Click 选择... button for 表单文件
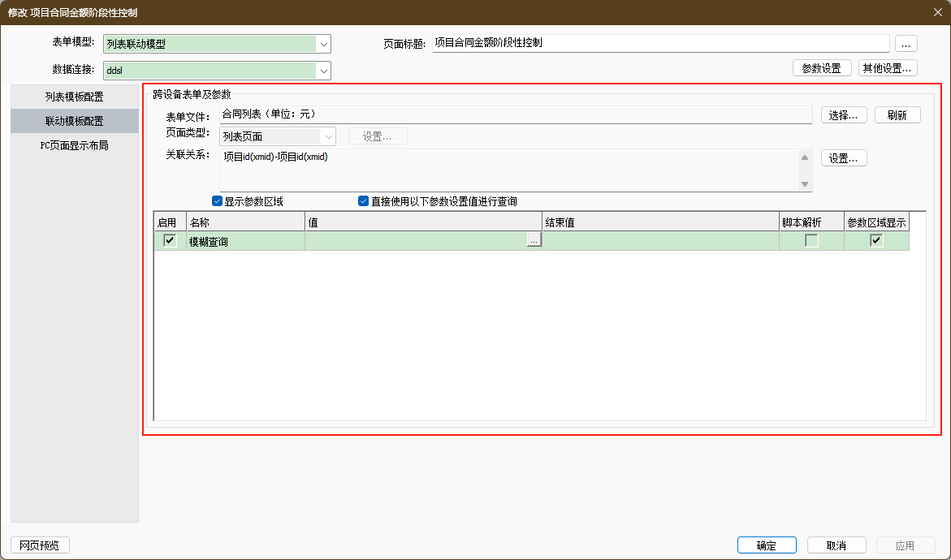 [844, 115]
